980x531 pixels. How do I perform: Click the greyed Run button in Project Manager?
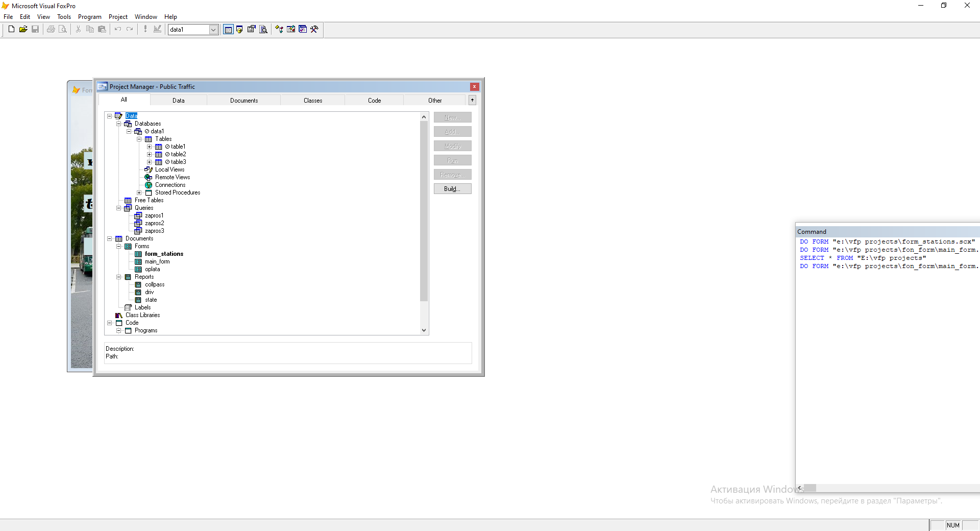pyautogui.click(x=453, y=160)
